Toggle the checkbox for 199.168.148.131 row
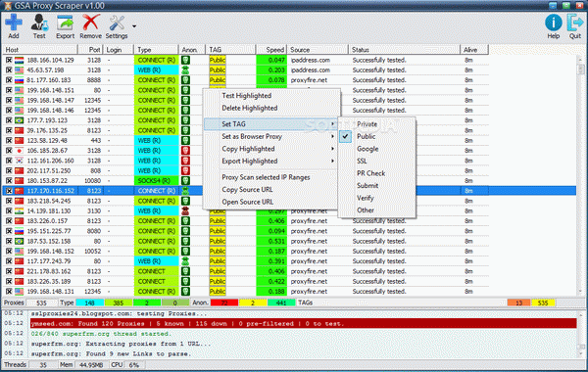The height and width of the screenshot is (372, 588). point(9,291)
